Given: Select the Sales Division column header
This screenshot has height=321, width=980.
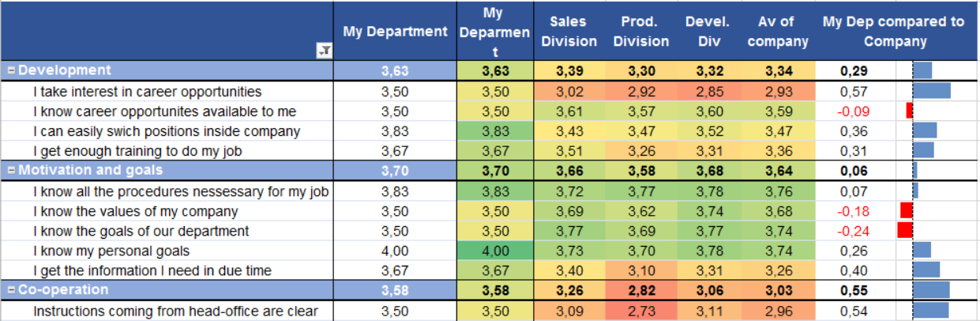Looking at the screenshot, I should [x=569, y=32].
